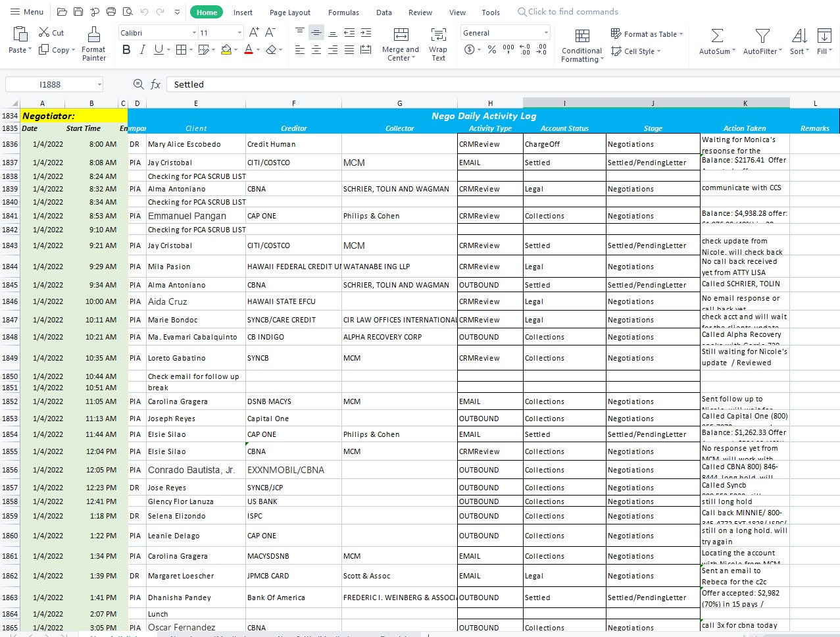Viewport: 840px width, 637px height.
Task: Switch to the Page Layout tab
Action: [290, 13]
